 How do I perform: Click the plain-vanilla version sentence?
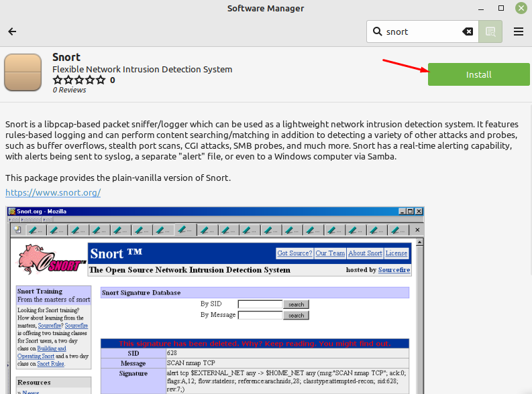click(x=118, y=178)
